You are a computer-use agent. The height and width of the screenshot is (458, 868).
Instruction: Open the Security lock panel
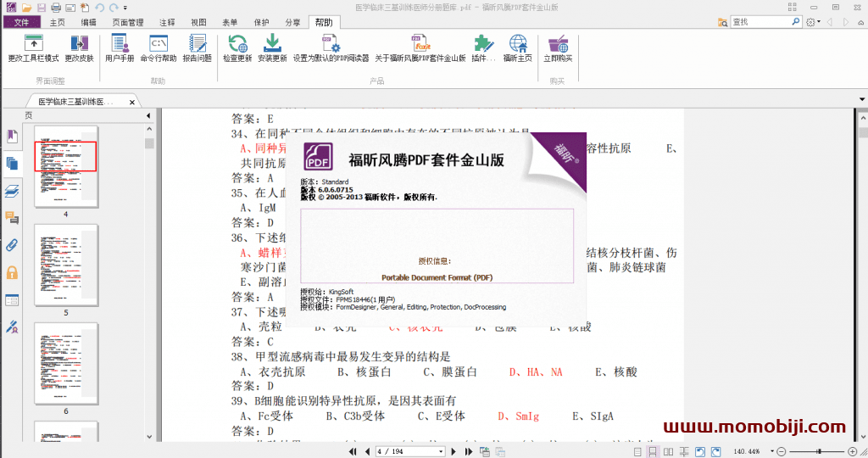point(12,272)
